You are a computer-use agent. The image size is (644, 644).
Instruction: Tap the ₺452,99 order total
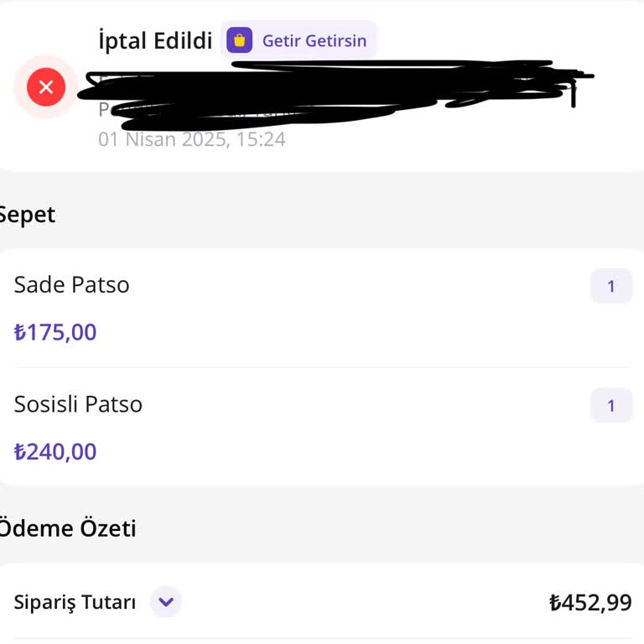(590, 602)
